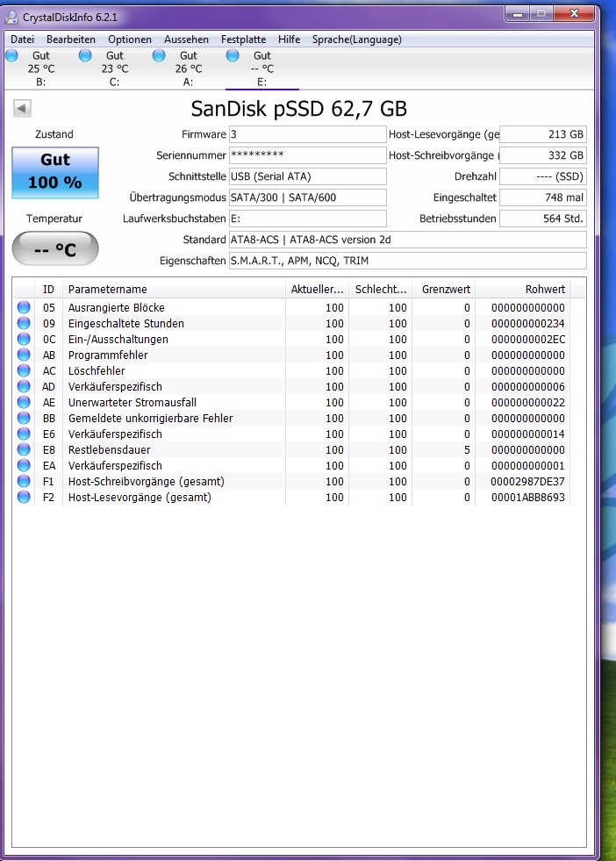Viewport: 616px width, 861px height.
Task: Select the Unerwarteter Stromausfall parameter name
Action: (133, 403)
